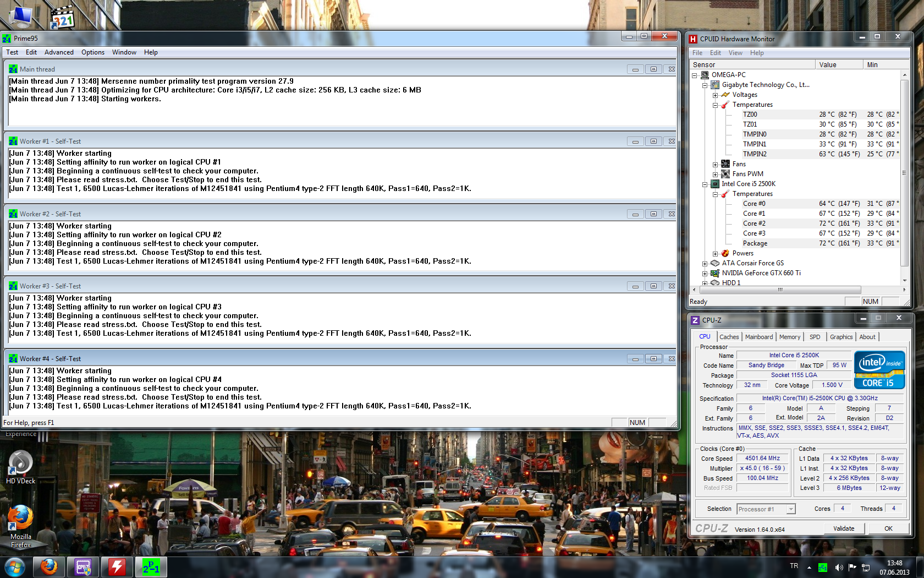Switch to Prime95 taskbar button

(151, 567)
